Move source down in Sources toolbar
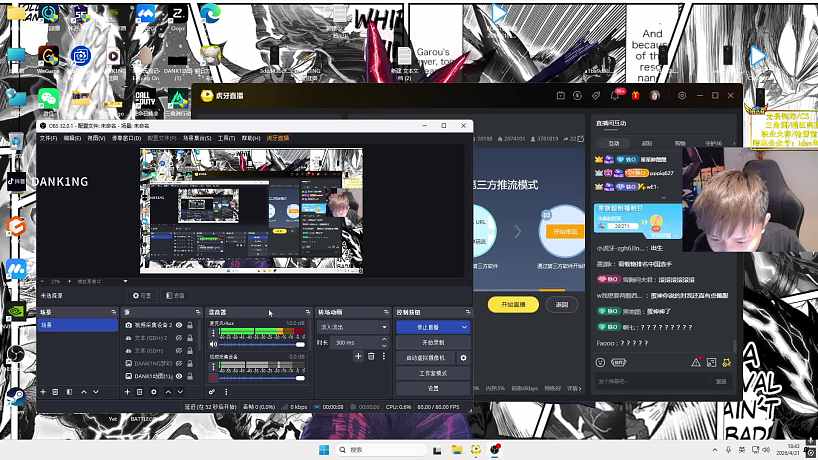This screenshot has height=460, width=818. (180, 392)
